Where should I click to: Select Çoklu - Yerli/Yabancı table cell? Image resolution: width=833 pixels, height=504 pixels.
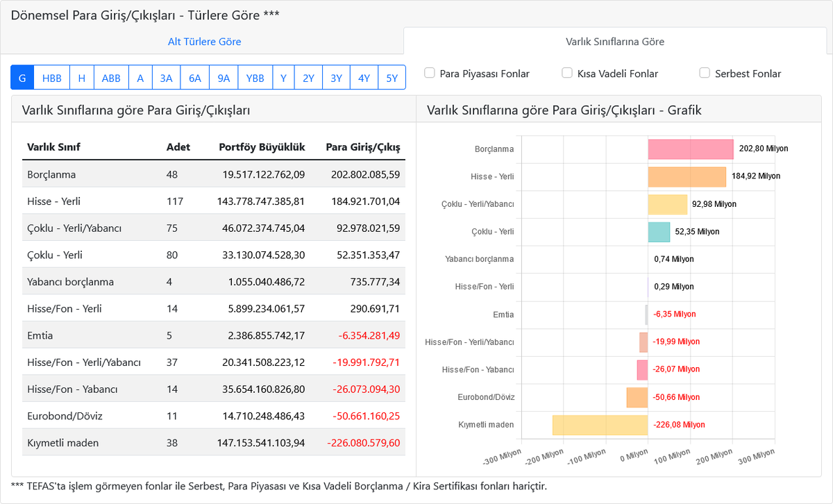[74, 228]
